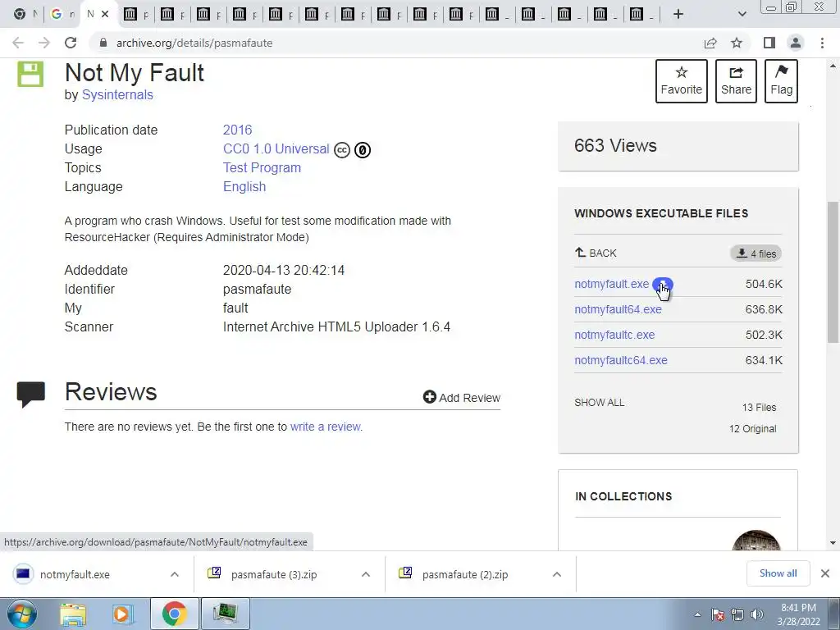Click the 663 Views counter

pyautogui.click(x=615, y=145)
